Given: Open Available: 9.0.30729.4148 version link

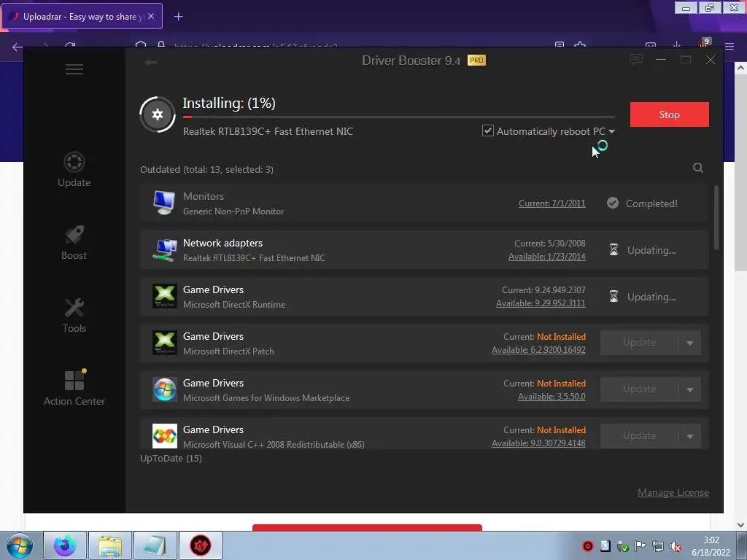Looking at the screenshot, I should pyautogui.click(x=538, y=443).
